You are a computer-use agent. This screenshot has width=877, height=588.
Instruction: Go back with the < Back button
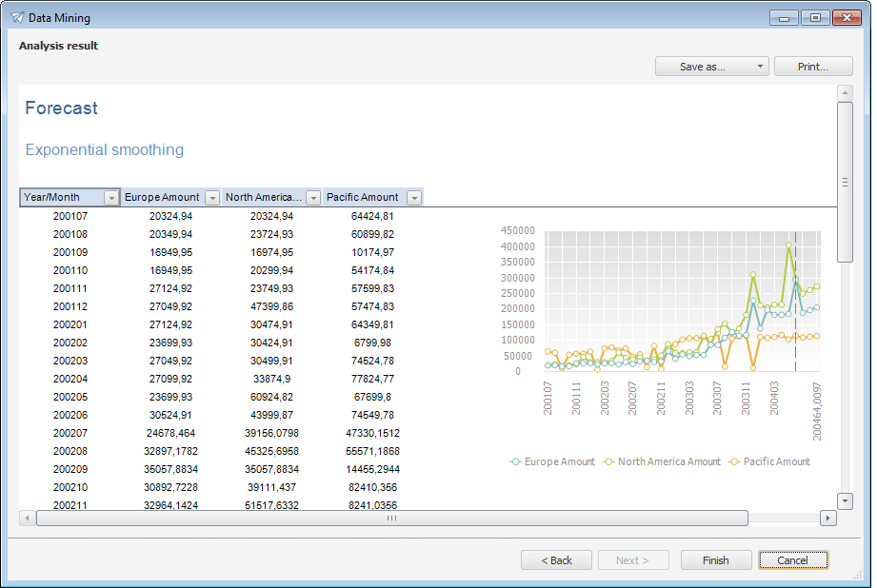(556, 560)
